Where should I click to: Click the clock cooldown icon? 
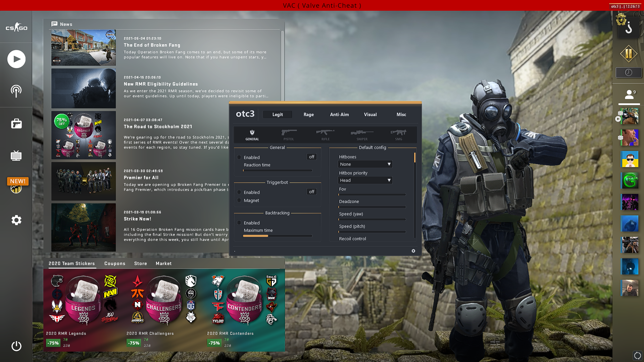click(x=629, y=72)
